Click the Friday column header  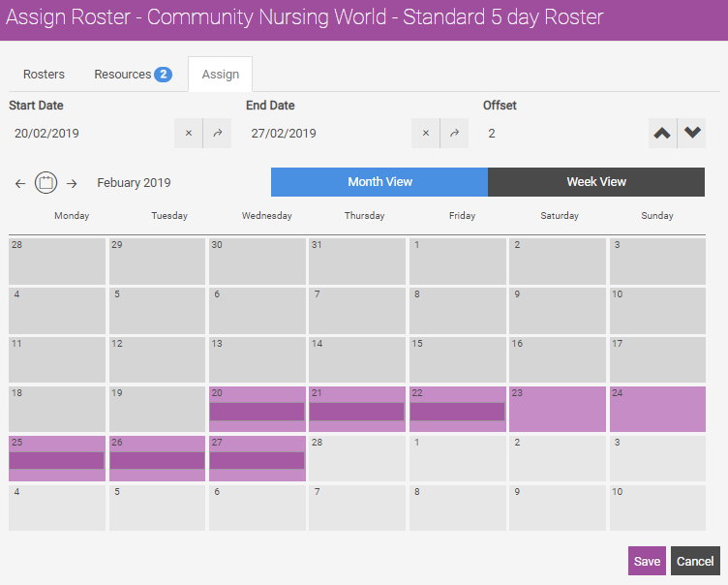pyautogui.click(x=462, y=216)
